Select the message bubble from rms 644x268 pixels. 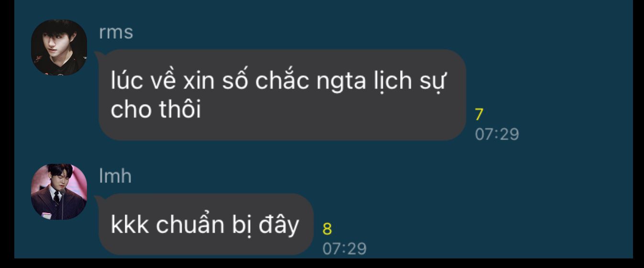pos(282,95)
